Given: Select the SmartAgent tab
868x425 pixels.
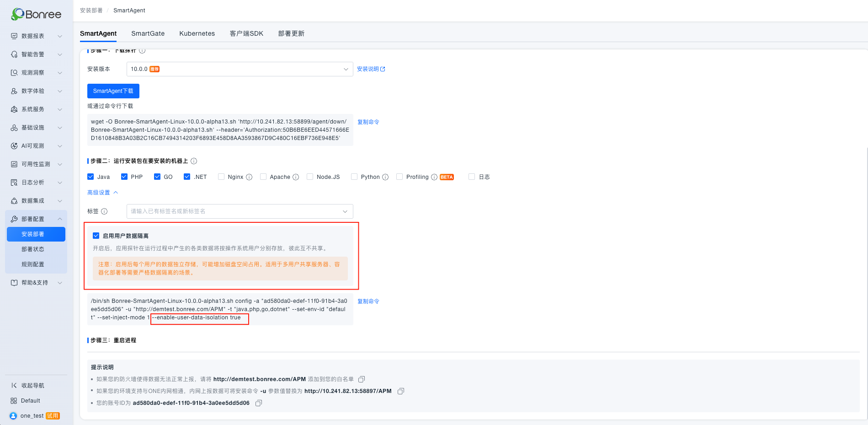Looking at the screenshot, I should point(98,33).
